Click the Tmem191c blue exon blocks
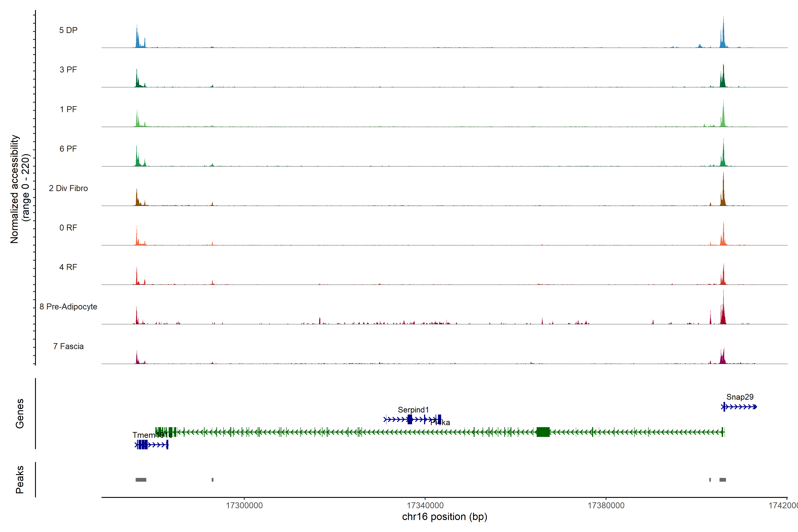 point(143,444)
